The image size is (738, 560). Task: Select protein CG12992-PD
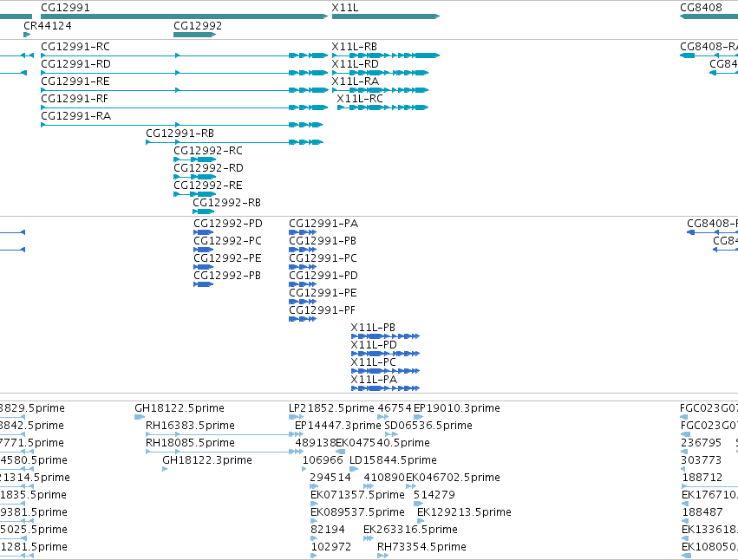click(228, 224)
